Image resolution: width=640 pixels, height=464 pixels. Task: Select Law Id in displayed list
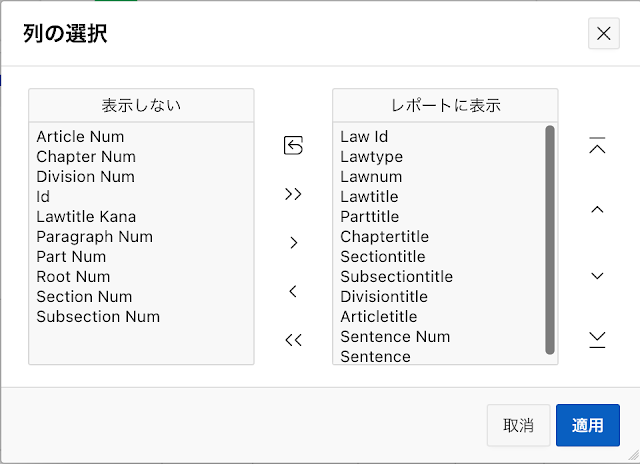(x=364, y=137)
